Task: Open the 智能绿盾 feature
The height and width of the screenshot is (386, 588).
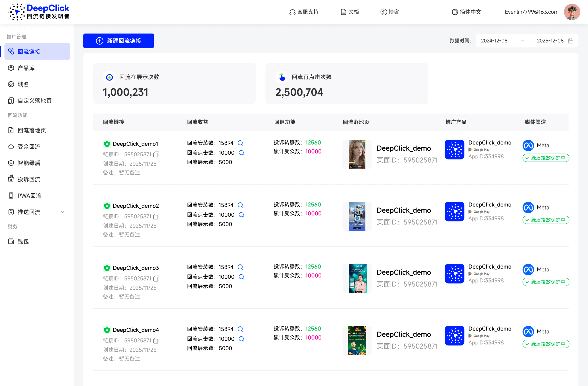Action: click(x=29, y=163)
